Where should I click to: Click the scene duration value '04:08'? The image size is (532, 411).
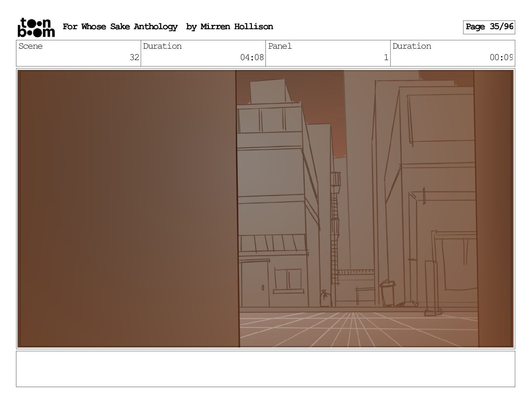(x=252, y=57)
